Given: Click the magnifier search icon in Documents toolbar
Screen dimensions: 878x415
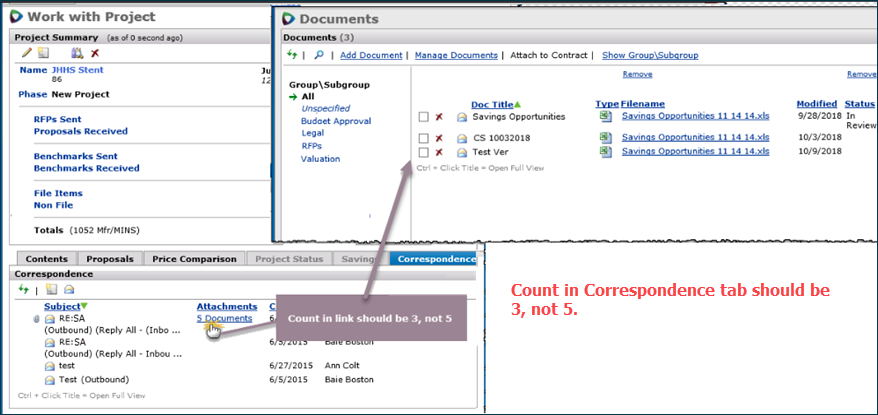Looking at the screenshot, I should (319, 55).
